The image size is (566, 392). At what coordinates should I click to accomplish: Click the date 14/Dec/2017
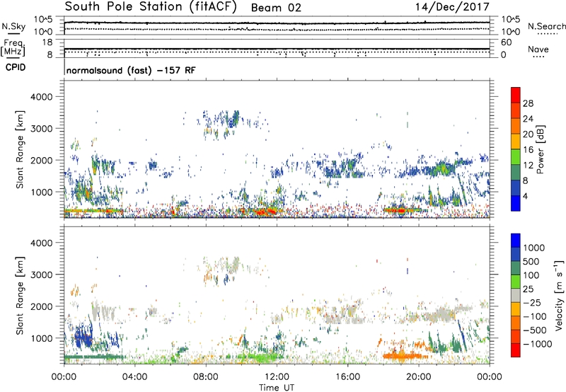(x=452, y=6)
